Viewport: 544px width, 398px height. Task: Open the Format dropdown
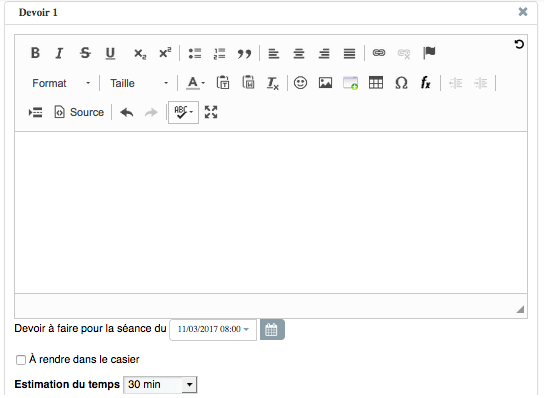coord(61,83)
